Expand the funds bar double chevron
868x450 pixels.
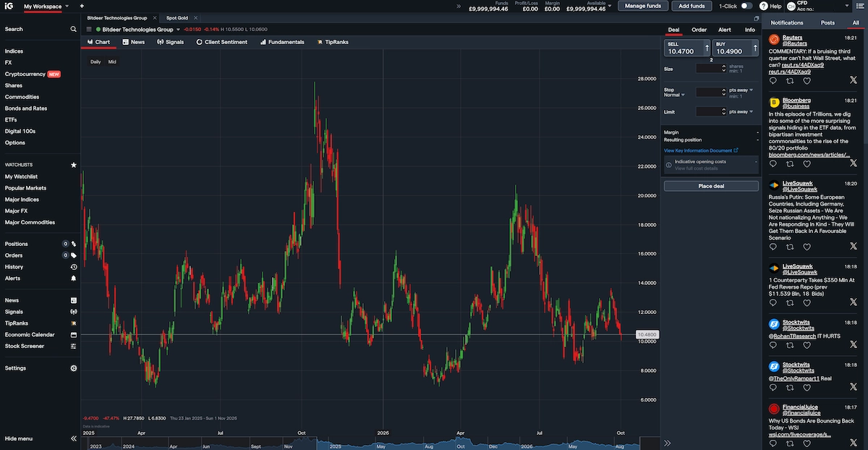point(458,6)
